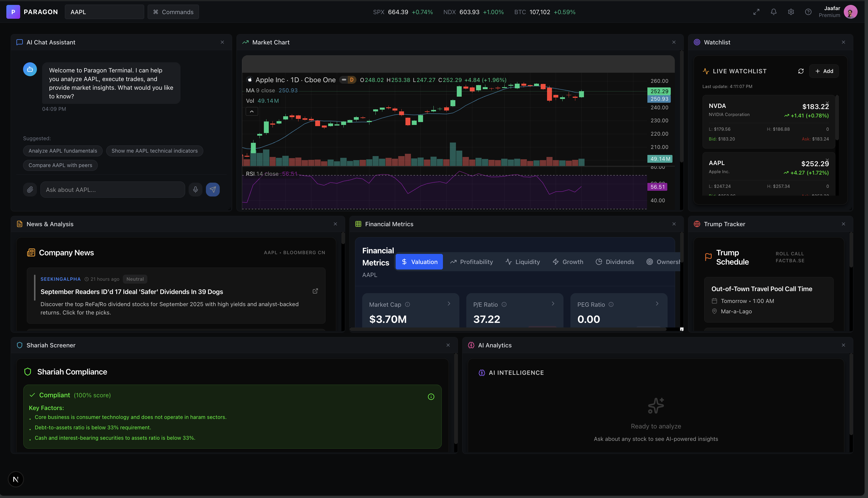Click the microphone voice input icon
The image size is (868, 498).
click(196, 190)
